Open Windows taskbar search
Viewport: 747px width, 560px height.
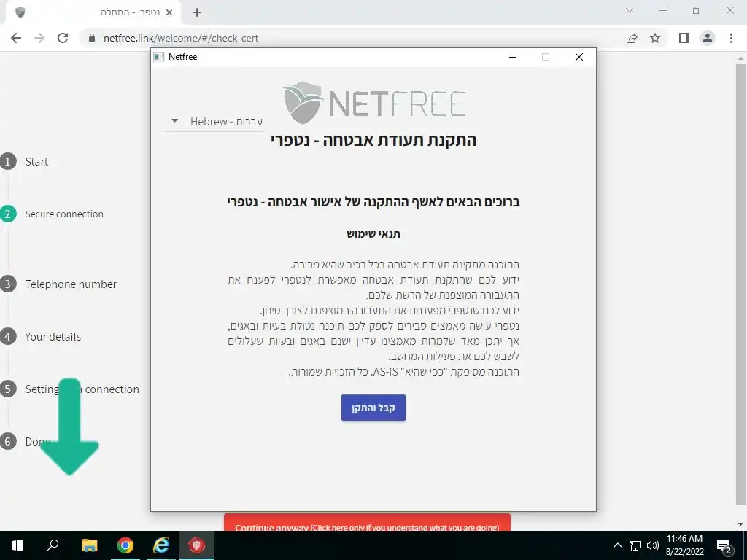pos(53,545)
